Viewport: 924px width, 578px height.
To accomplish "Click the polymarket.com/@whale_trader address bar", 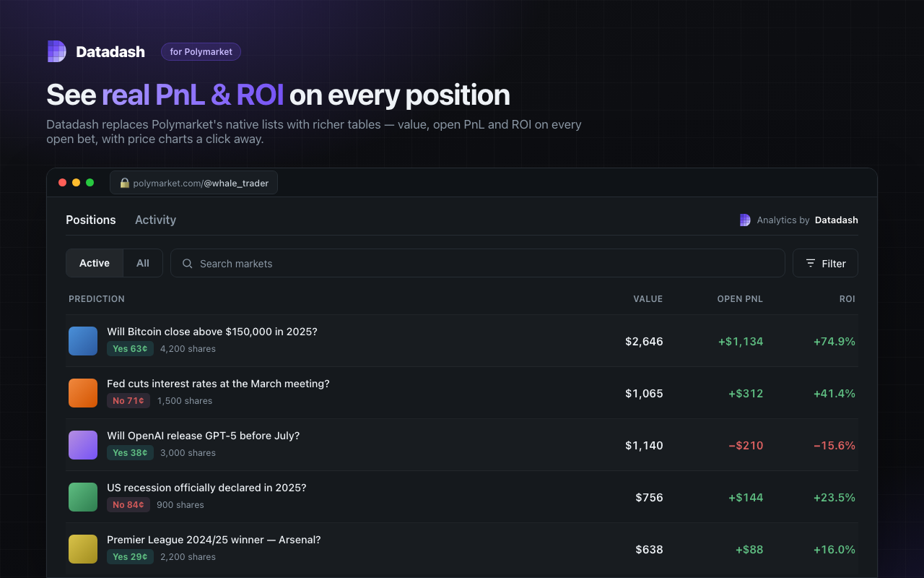I will (193, 183).
